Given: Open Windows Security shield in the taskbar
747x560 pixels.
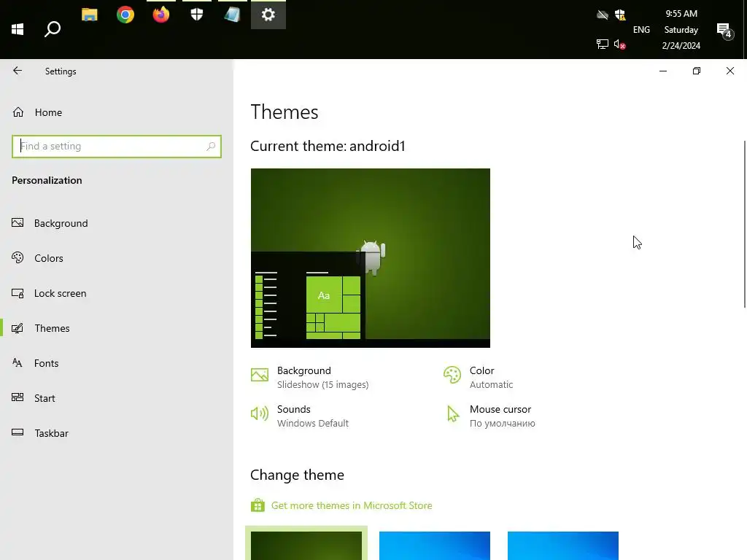Looking at the screenshot, I should click(x=197, y=15).
